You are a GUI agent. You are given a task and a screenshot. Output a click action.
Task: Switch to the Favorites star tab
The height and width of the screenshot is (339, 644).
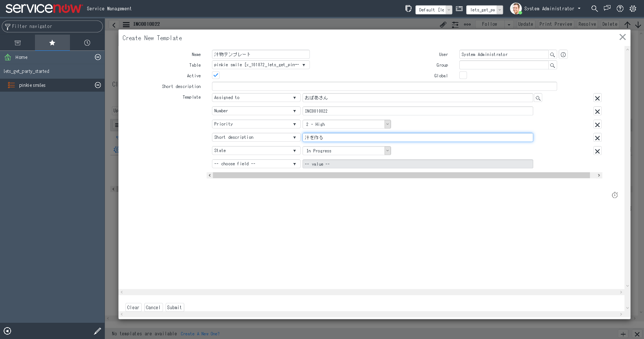point(52,42)
